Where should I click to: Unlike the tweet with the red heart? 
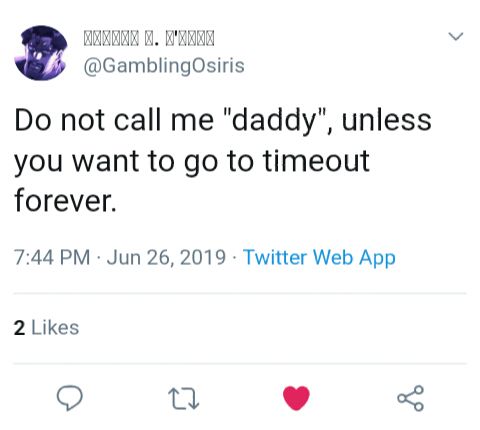(296, 398)
